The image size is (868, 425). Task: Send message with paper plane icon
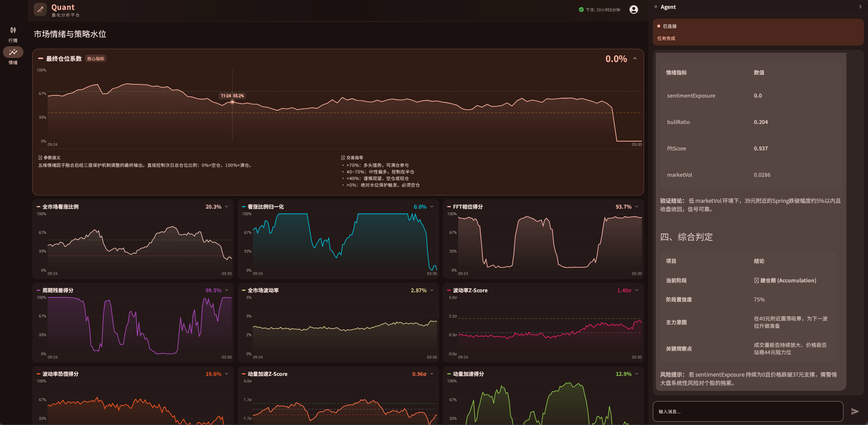click(x=855, y=411)
